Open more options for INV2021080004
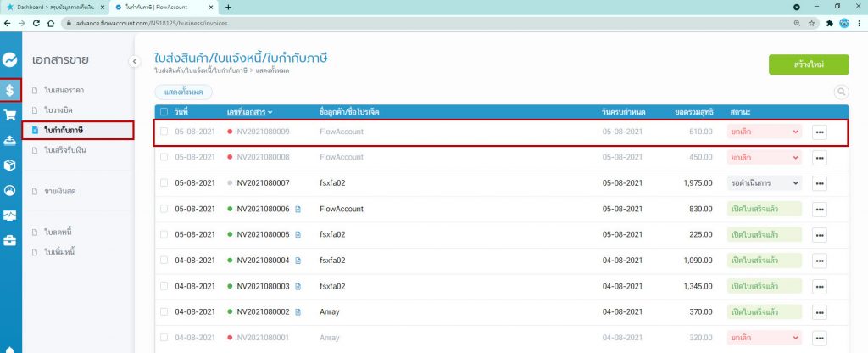868x353 pixels. tap(820, 261)
